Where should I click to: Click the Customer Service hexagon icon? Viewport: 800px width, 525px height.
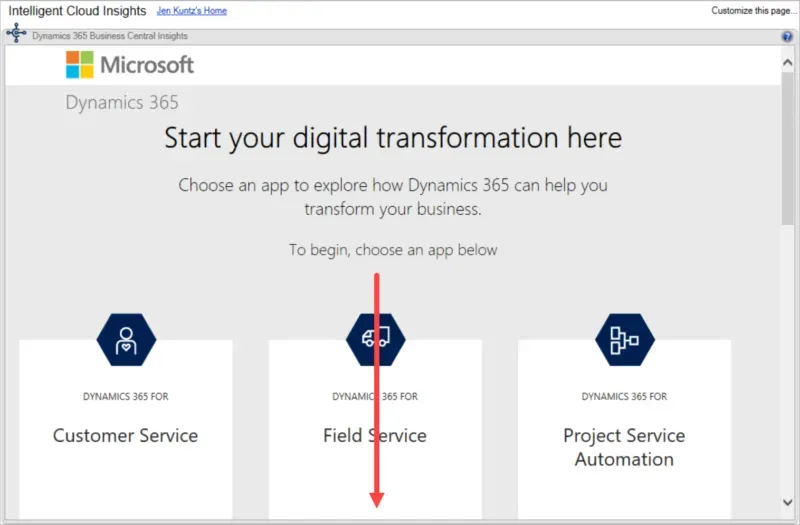(x=126, y=338)
